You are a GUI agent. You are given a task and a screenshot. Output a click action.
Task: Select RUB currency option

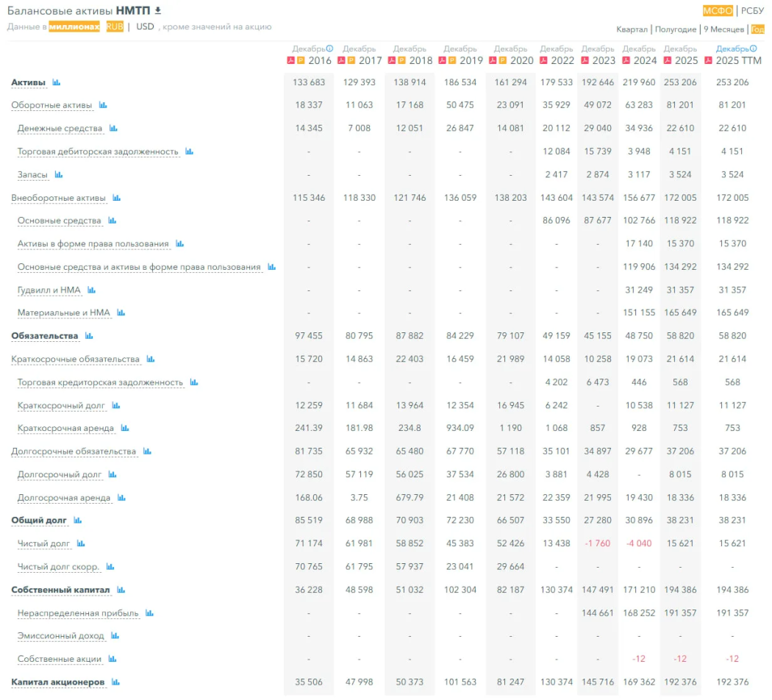[x=115, y=26]
